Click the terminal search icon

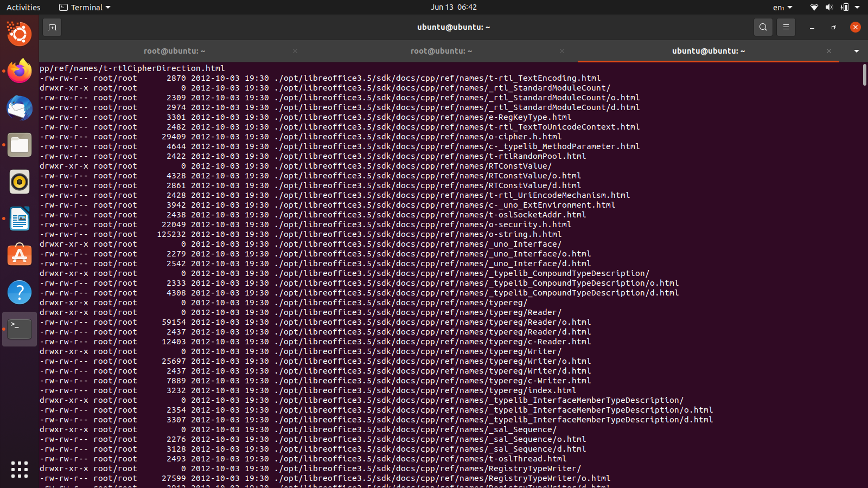tap(763, 27)
